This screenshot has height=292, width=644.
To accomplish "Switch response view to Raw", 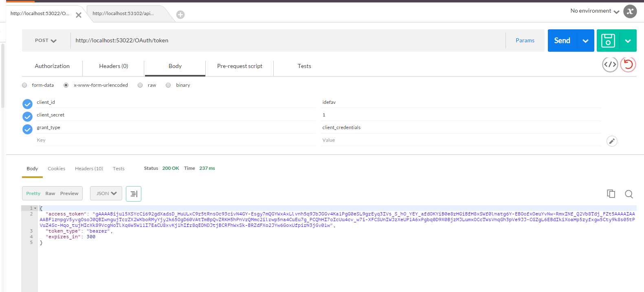I will 50,193.
